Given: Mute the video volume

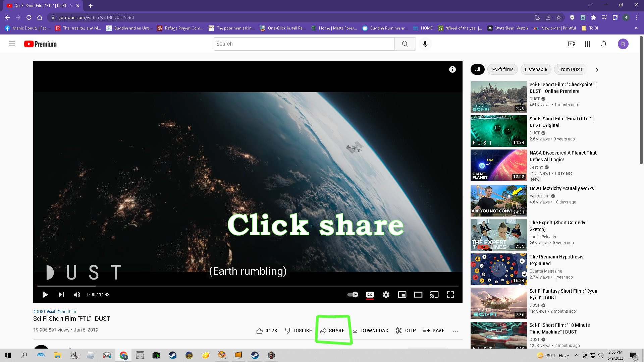Looking at the screenshot, I should coord(77,295).
